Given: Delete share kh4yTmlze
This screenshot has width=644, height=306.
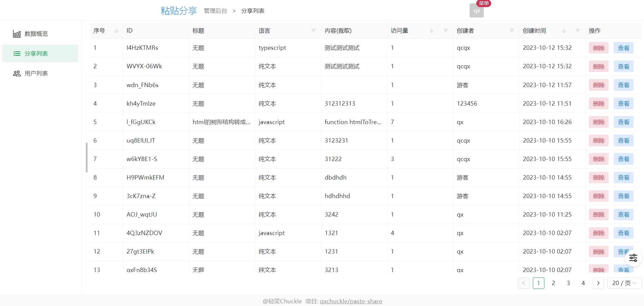Looking at the screenshot, I should pyautogui.click(x=599, y=104).
